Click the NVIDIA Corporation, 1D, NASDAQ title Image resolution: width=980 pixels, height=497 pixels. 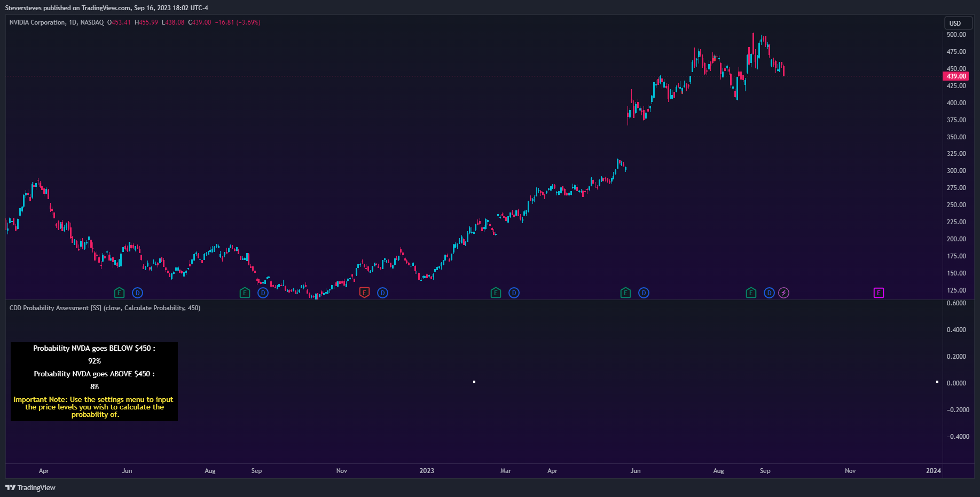point(57,22)
